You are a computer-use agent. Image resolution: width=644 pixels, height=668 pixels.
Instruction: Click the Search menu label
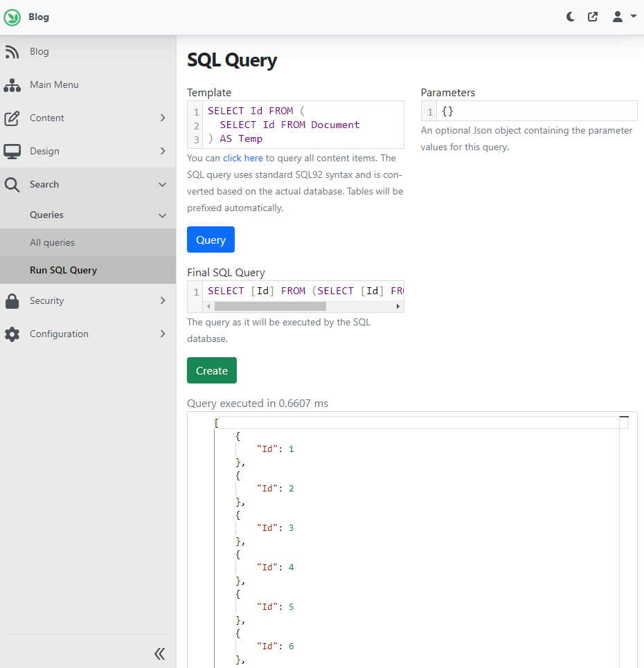[x=44, y=184]
